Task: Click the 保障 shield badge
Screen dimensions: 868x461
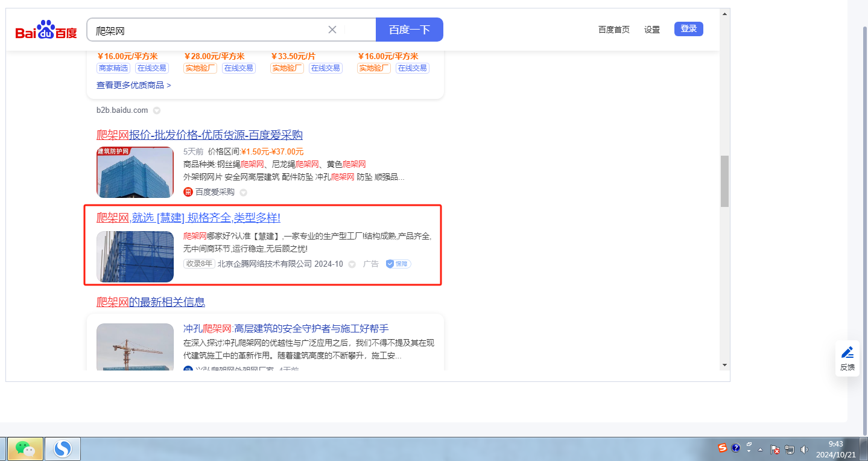Action: [398, 264]
